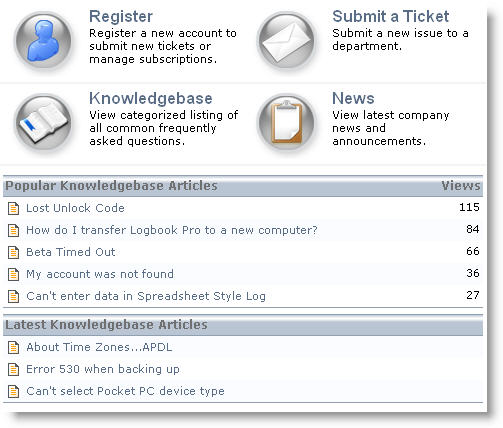Click the clipboard News icon
Viewport: 503px width, 428px height.
286,123
